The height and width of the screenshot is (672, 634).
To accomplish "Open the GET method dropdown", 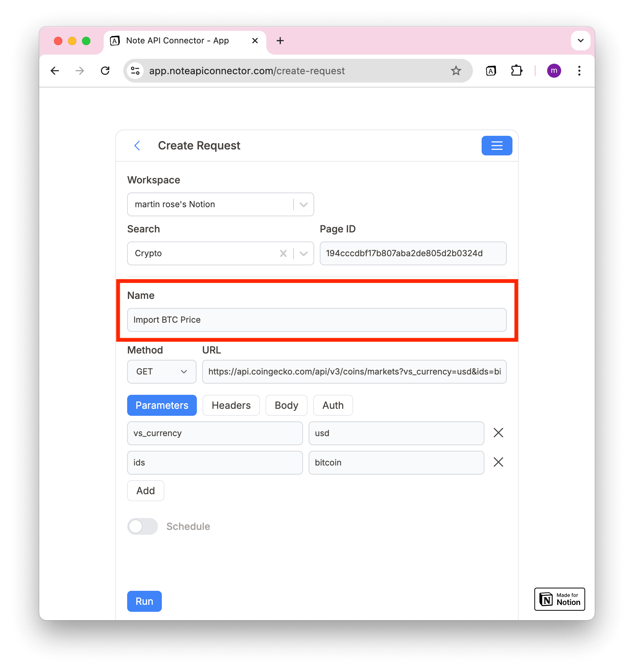I will coord(161,372).
